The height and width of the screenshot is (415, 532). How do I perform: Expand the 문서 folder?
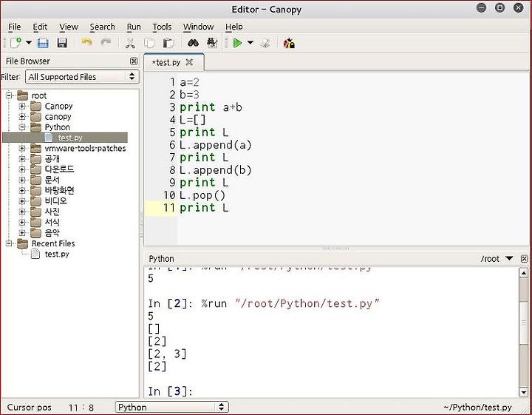pos(22,180)
